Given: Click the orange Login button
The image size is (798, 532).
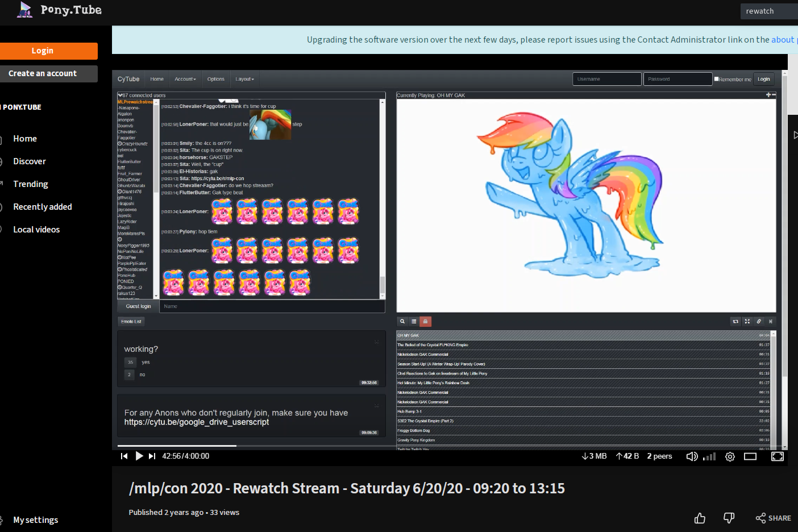Looking at the screenshot, I should coord(43,51).
